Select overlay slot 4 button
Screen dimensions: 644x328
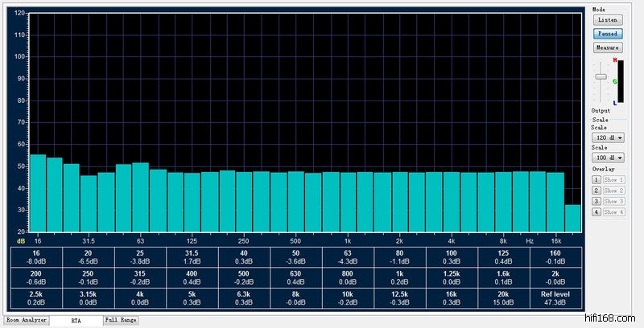click(597, 211)
